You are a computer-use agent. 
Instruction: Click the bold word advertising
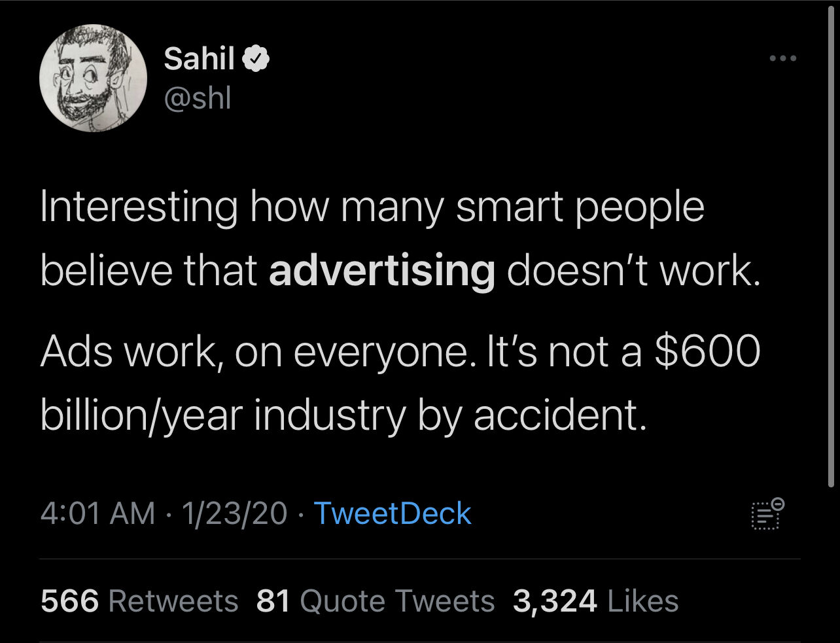(x=382, y=271)
